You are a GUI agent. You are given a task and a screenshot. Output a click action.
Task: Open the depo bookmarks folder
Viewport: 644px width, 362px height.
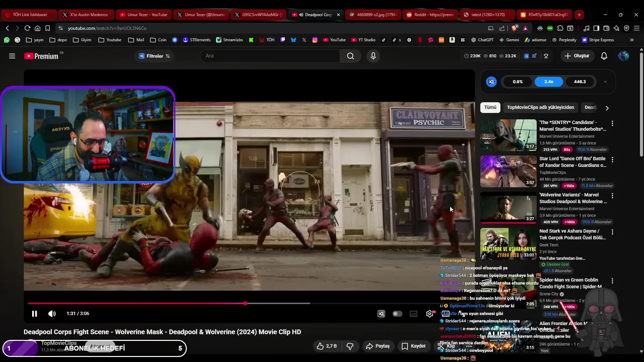58,40
